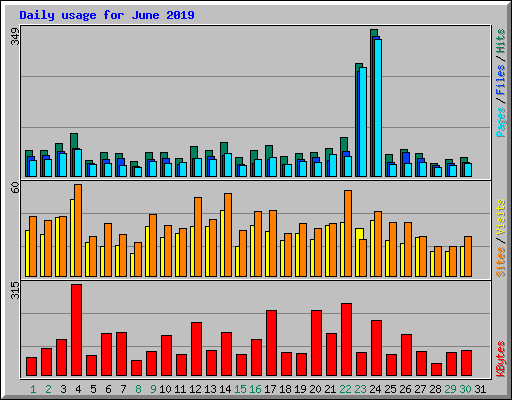Image resolution: width=512 pixels, height=400 pixels.
Task: Click day 2 on the x-axis
Action: [48, 389]
